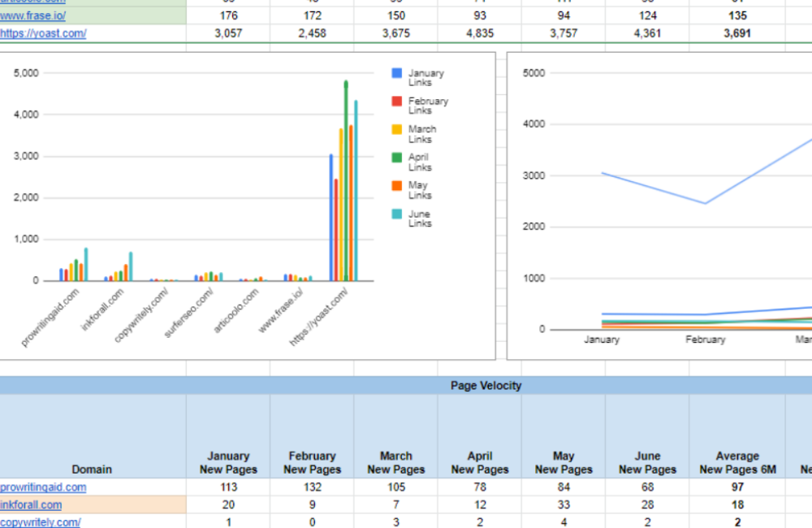The image size is (812, 528).
Task: Select the bold 3,691 average cell
Action: (x=737, y=33)
